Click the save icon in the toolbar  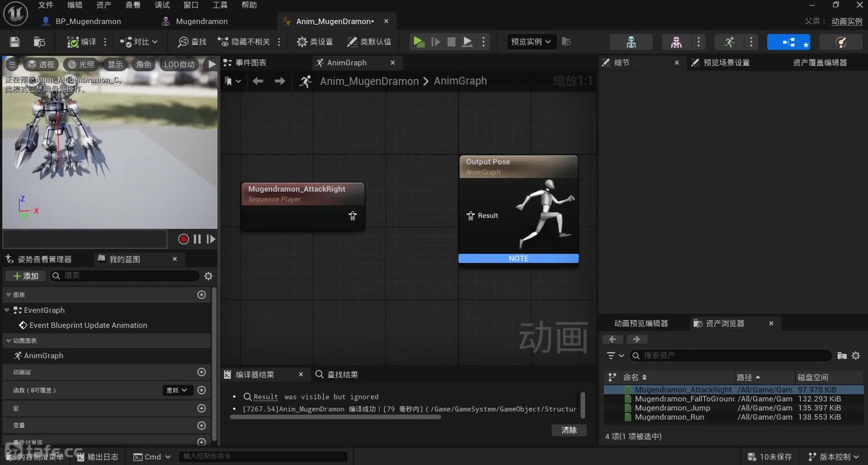pos(14,42)
